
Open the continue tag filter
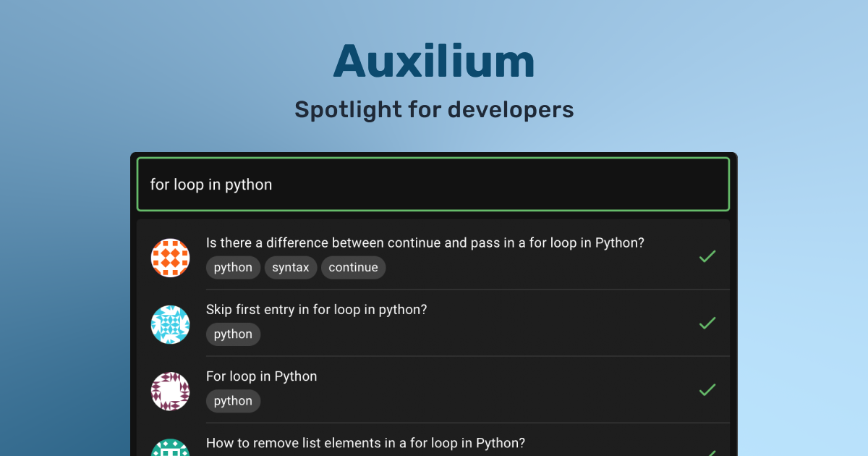(353, 267)
